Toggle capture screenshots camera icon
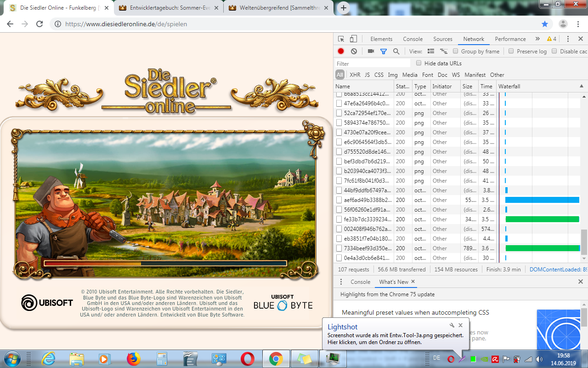This screenshot has height=368, width=588. (x=371, y=52)
